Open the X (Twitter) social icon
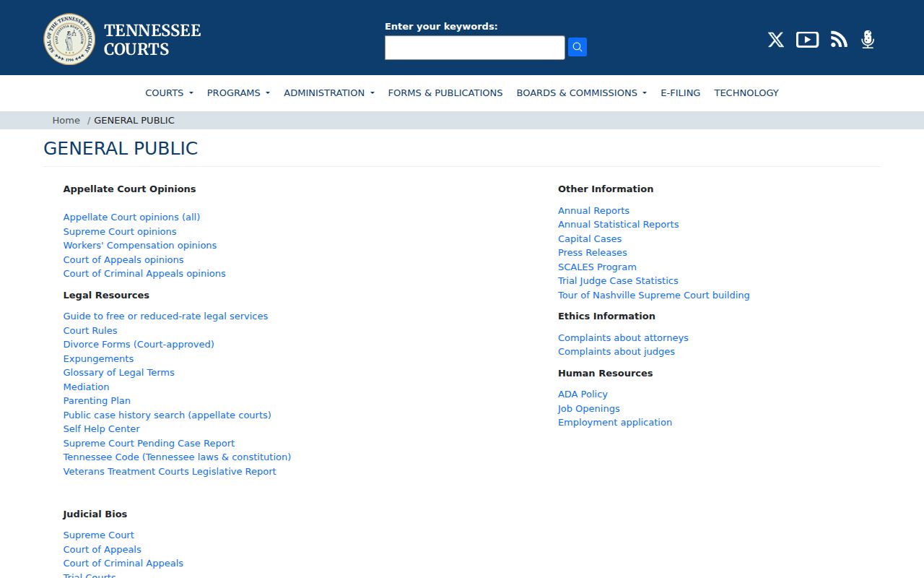924x578 pixels. pos(776,40)
